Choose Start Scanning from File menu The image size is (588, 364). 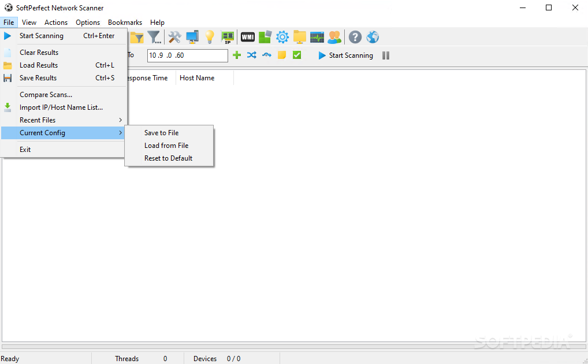[64, 36]
